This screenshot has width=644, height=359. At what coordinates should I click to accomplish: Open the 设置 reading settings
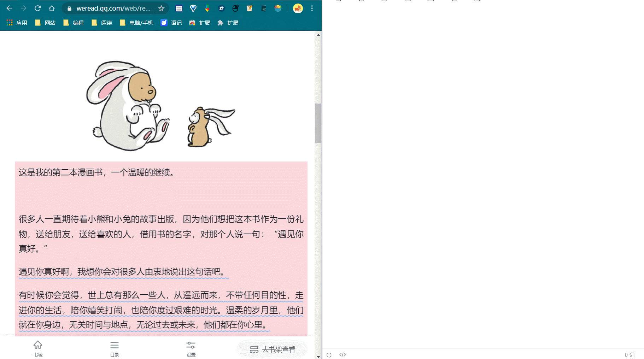[191, 349]
